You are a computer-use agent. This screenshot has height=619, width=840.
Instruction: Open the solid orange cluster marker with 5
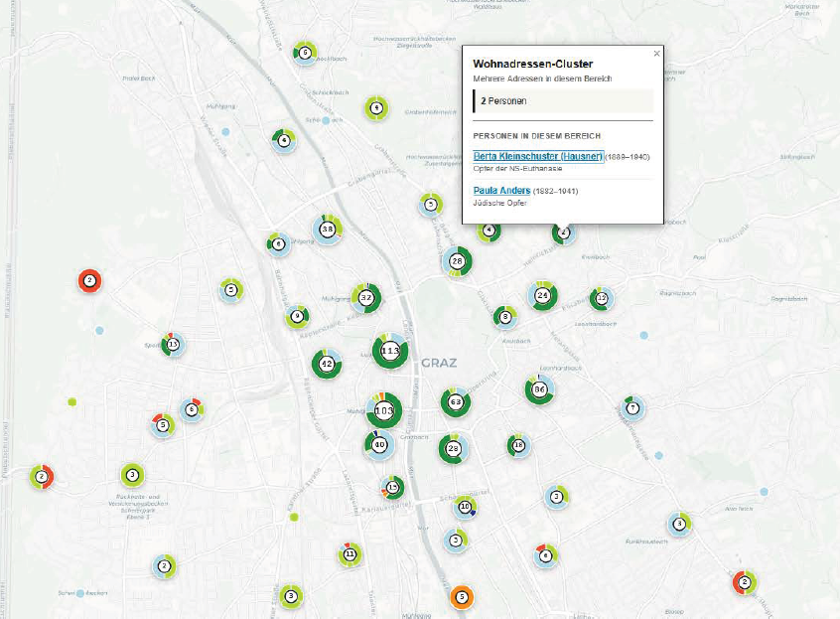point(462,596)
